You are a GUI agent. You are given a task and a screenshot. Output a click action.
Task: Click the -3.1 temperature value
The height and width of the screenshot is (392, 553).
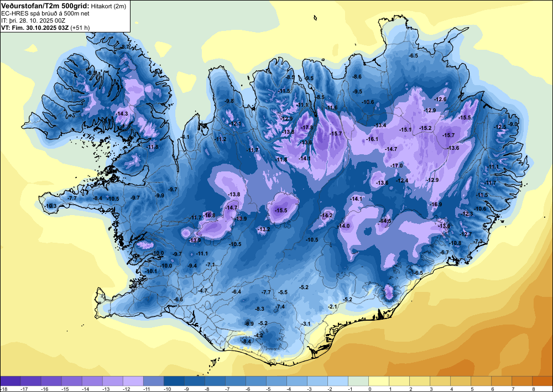click(305, 323)
